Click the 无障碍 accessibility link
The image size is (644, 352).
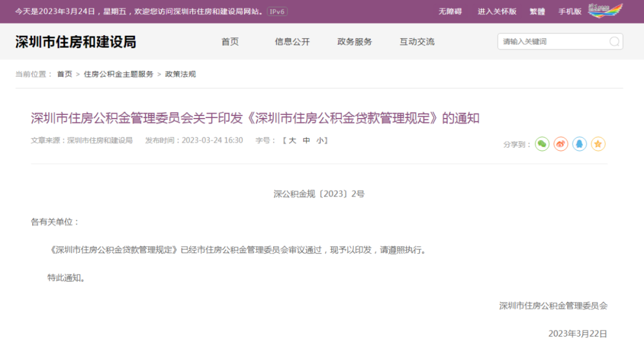[450, 11]
